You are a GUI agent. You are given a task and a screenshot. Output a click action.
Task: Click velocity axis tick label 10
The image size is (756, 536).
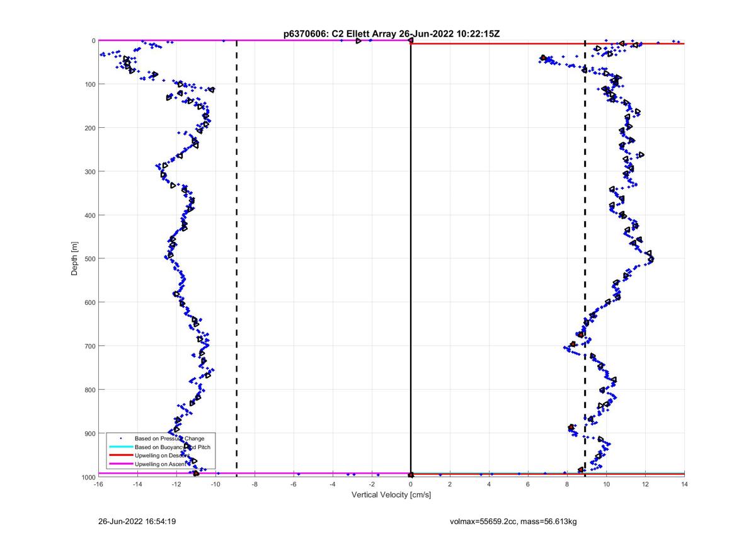[606, 484]
